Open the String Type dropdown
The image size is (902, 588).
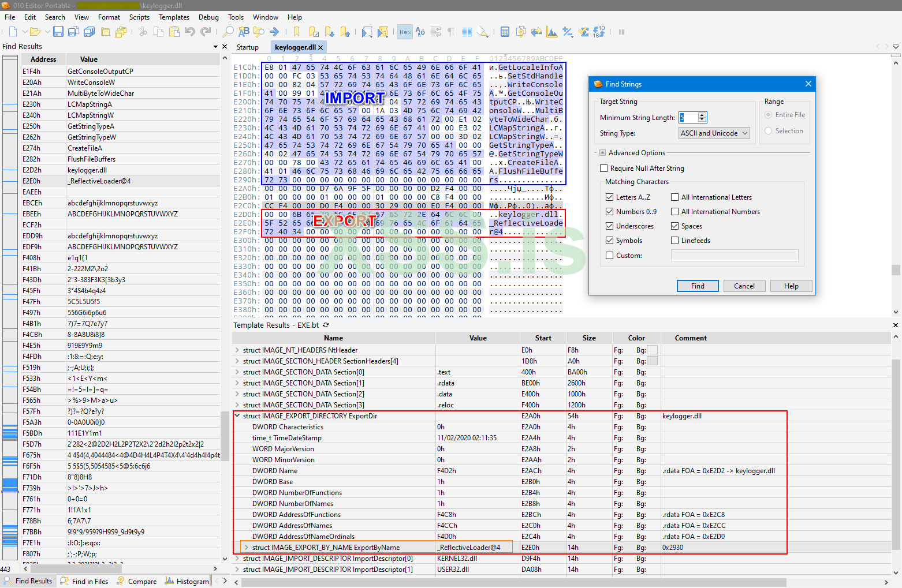click(714, 133)
